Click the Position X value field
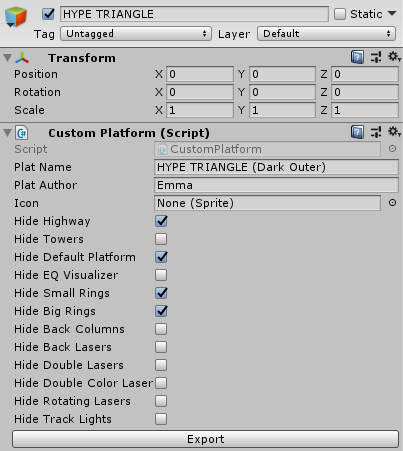 pos(200,74)
